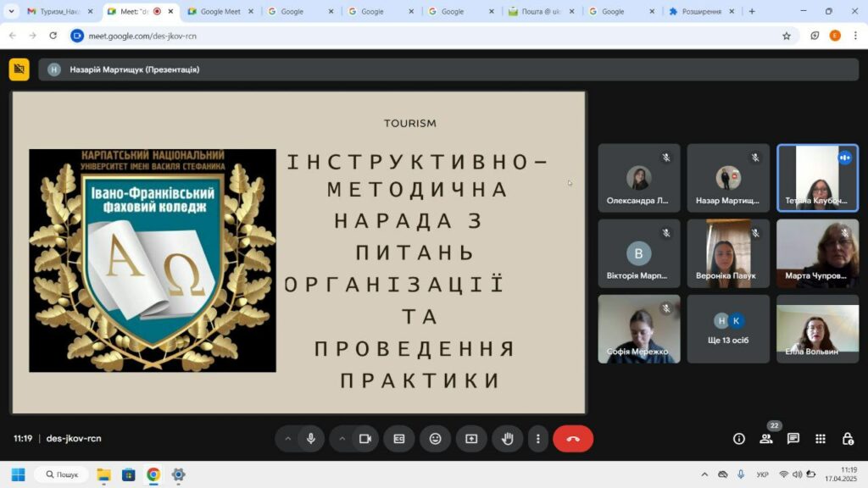Screen dimensions: 868x488
Task: Toggle the camera in the call bar
Action: (x=365, y=439)
